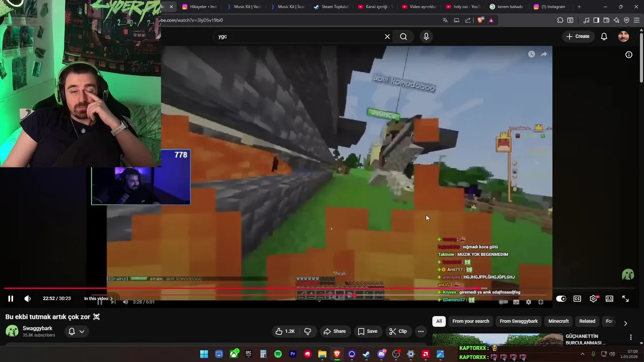644x362 pixels.
Task: Open Brave Rewards triangle icon
Action: 491,20
